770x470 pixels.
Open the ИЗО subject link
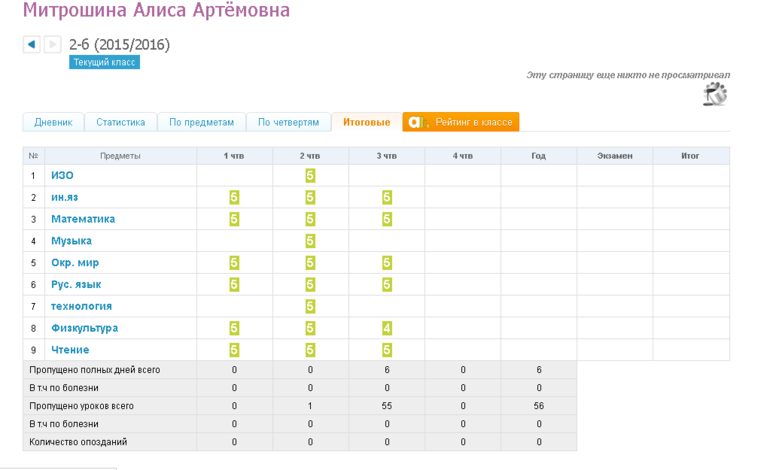[x=62, y=175]
